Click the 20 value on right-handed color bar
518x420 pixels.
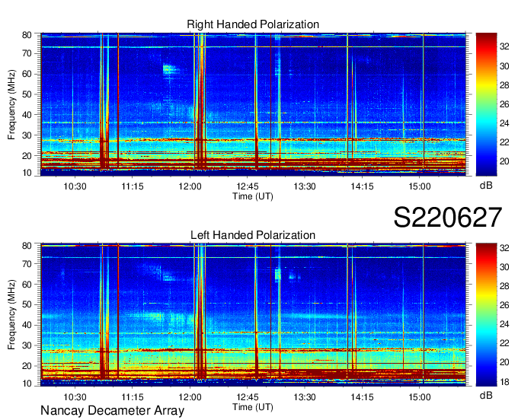coord(504,161)
